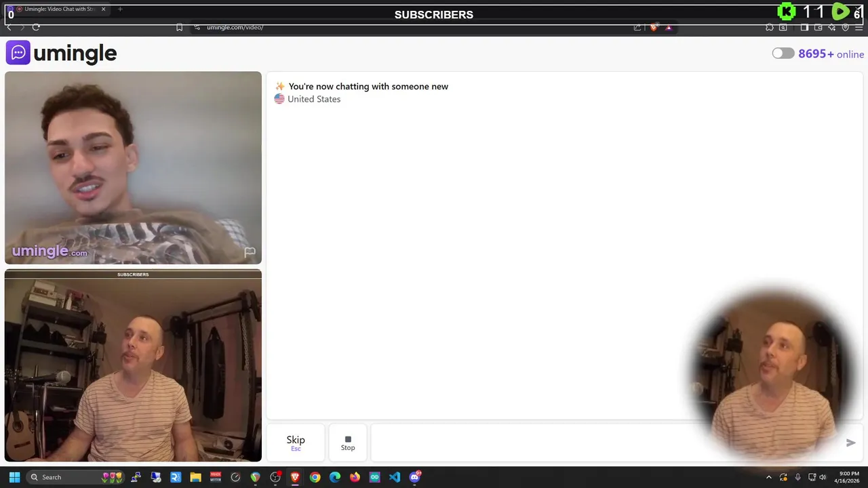
Task: Click the Stop chat button
Action: click(x=348, y=443)
